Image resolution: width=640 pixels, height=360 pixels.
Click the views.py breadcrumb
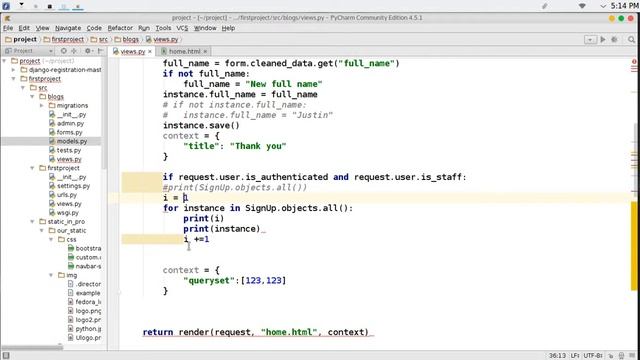(162, 40)
